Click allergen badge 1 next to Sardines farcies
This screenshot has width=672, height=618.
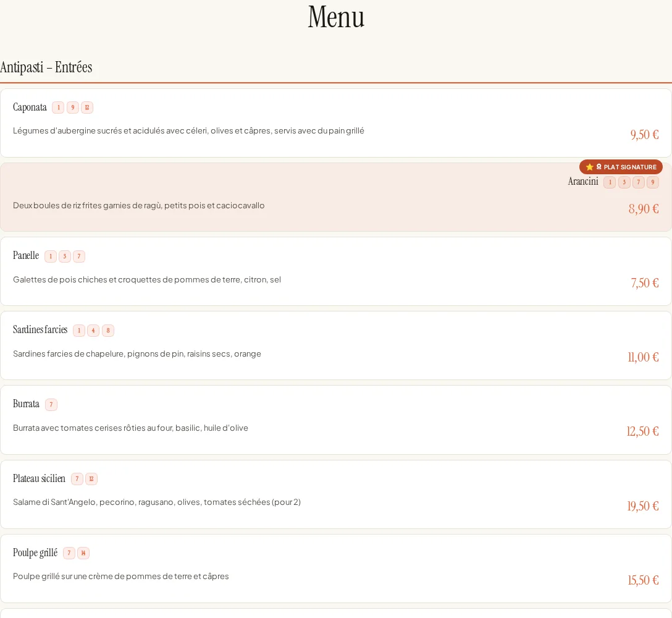[79, 331]
